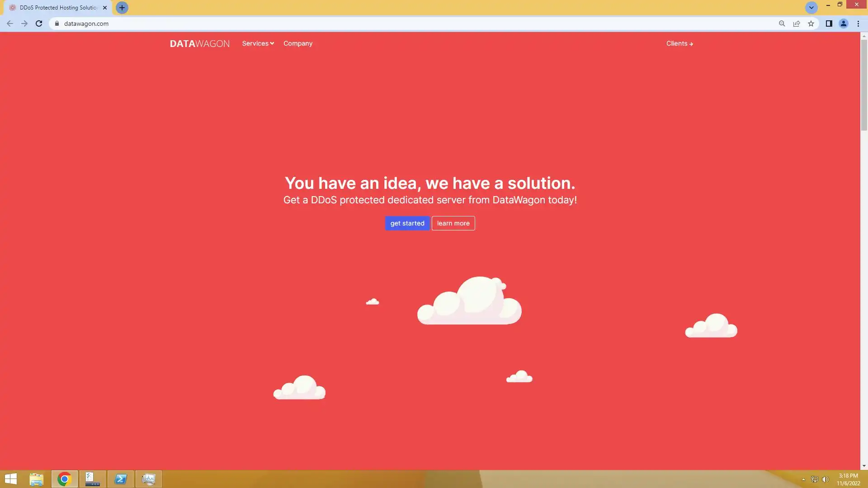Open a new tab with plus button
This screenshot has width=868, height=488.
point(122,8)
